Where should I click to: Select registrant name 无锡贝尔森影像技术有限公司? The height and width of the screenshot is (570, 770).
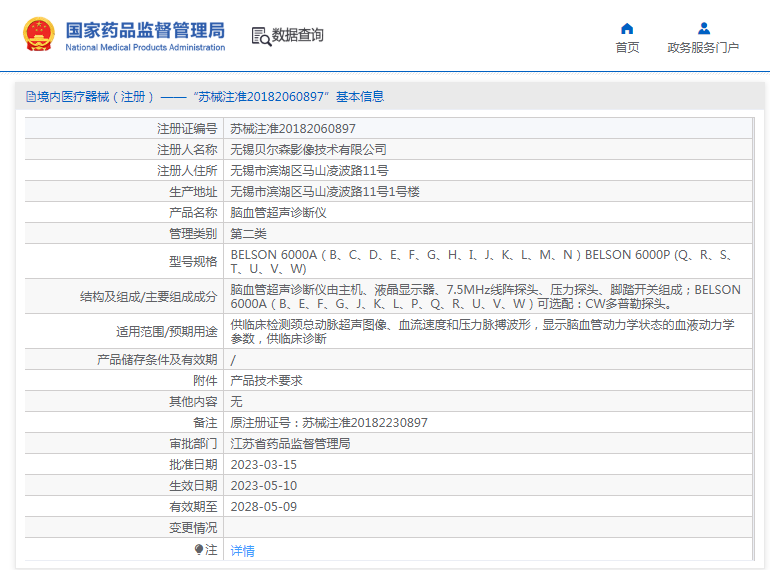tap(308, 150)
